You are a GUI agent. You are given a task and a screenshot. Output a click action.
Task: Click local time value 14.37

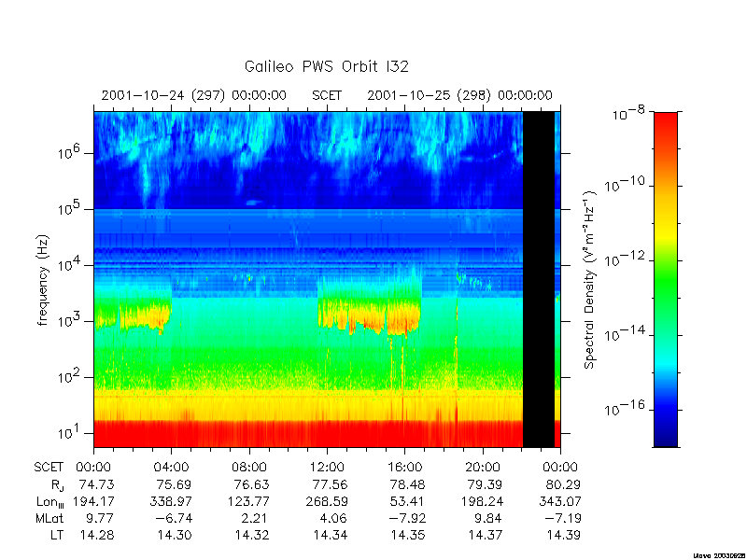coord(486,535)
